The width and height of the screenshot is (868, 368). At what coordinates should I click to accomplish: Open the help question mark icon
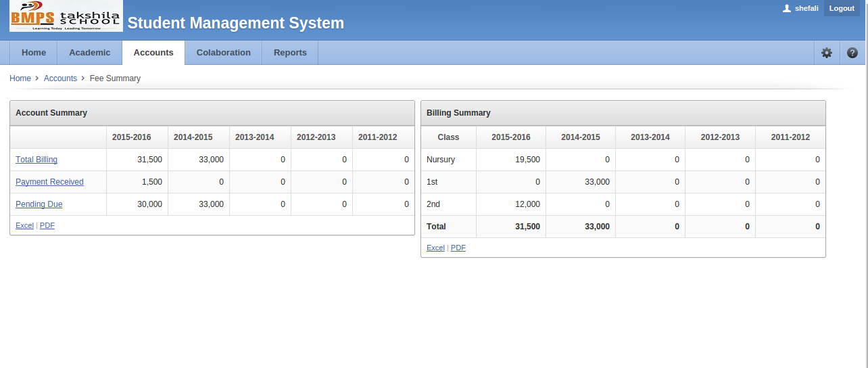[x=852, y=53]
